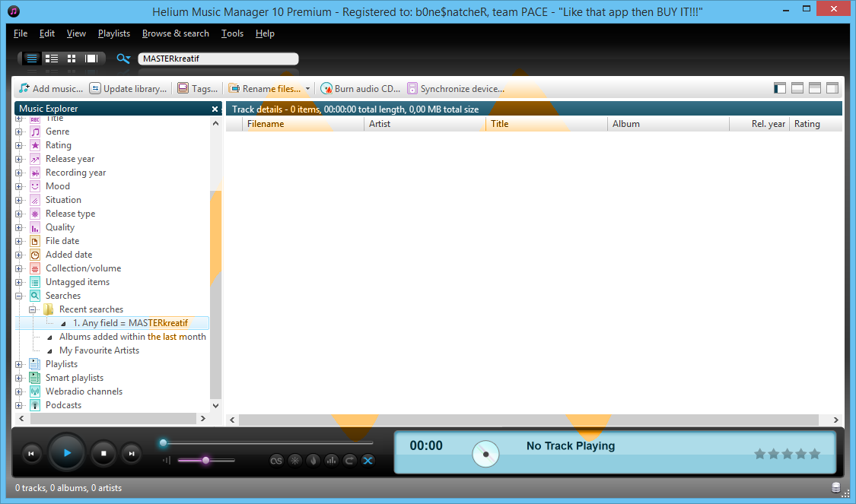
Task: Expand the Quality tree node
Action: 18,227
